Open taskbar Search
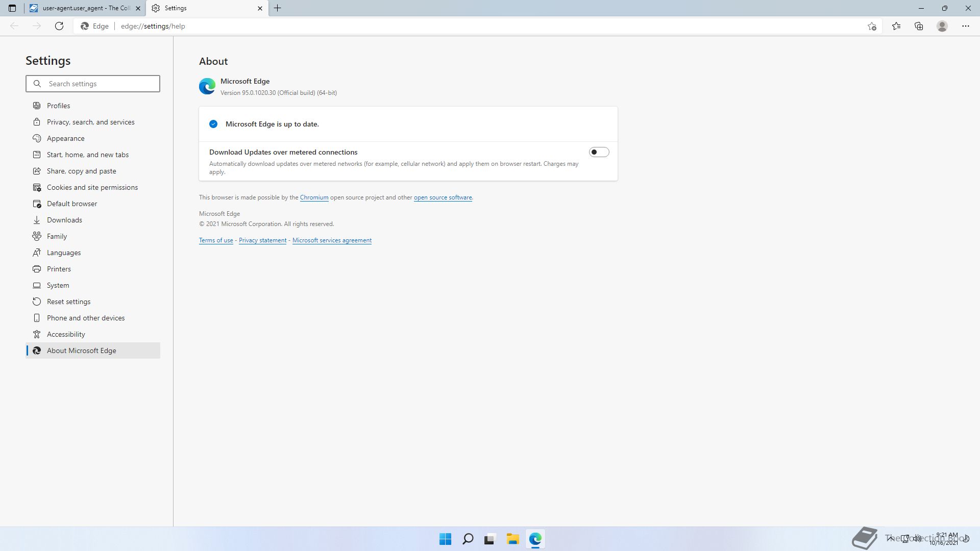The height and width of the screenshot is (551, 980). tap(468, 539)
